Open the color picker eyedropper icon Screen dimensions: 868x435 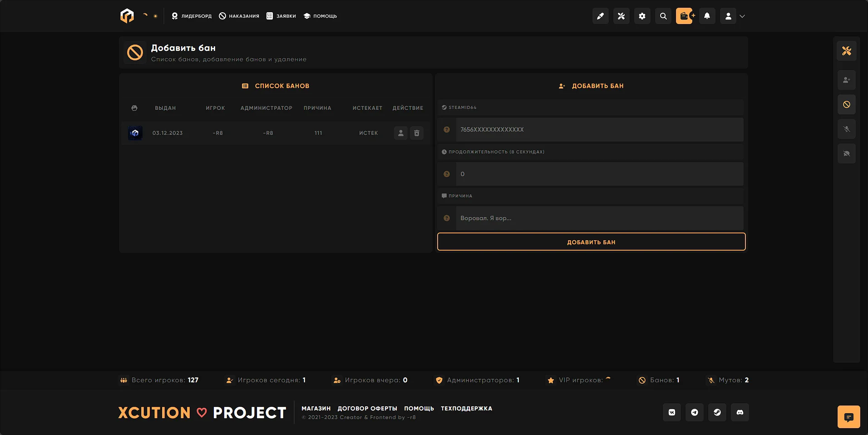point(600,16)
